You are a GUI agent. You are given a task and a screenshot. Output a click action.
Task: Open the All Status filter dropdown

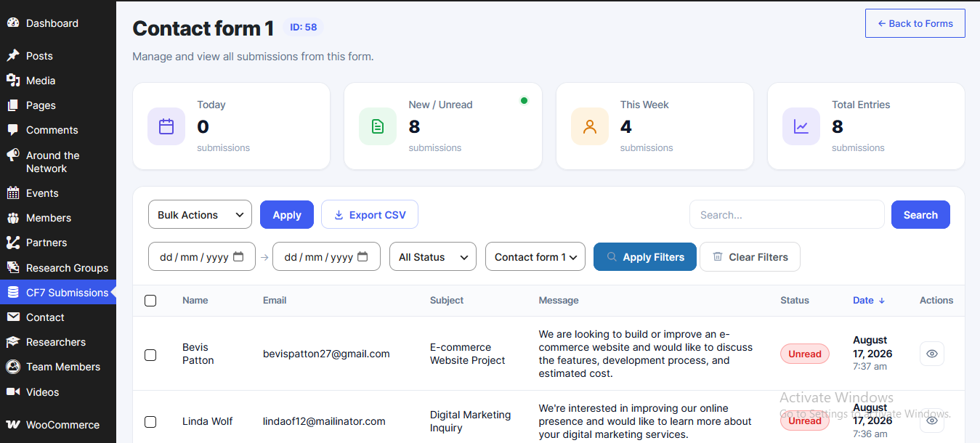433,256
